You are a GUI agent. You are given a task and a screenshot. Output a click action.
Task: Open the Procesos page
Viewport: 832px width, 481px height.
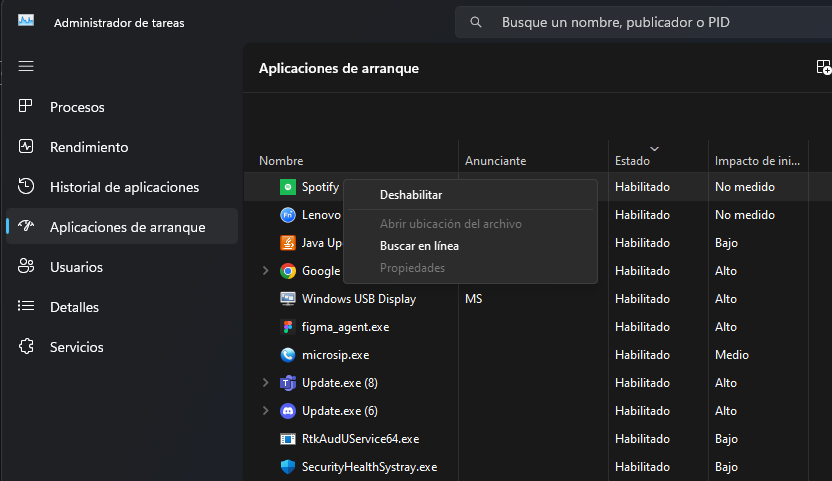coord(122,107)
